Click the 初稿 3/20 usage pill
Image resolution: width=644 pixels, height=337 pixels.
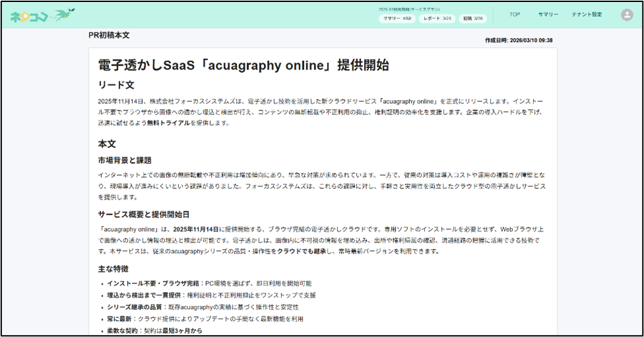tap(472, 19)
